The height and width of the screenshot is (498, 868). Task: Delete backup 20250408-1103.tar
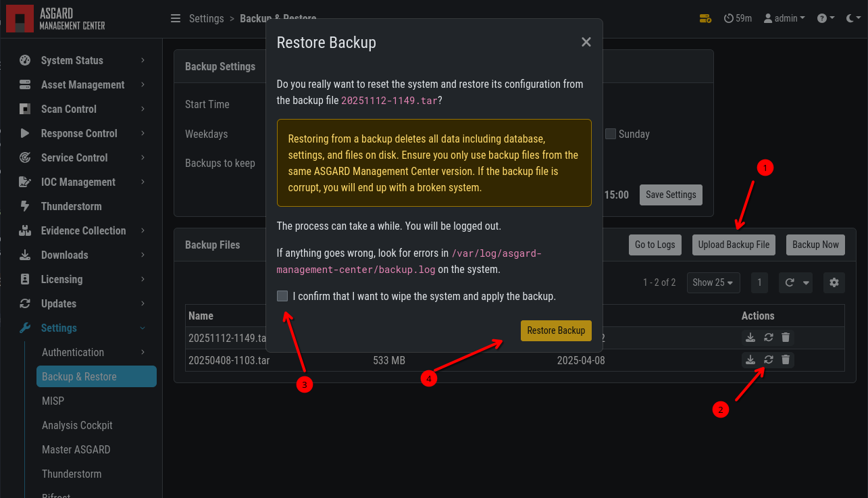click(786, 360)
